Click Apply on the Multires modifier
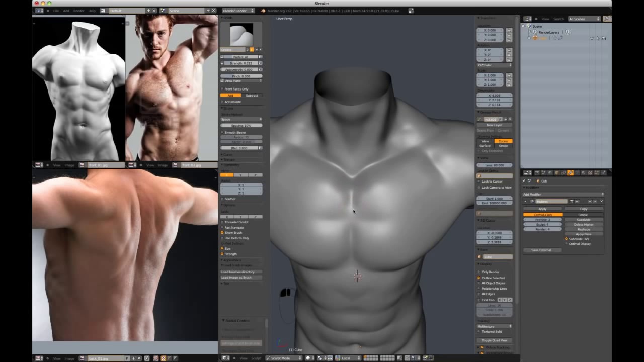 pos(543,209)
